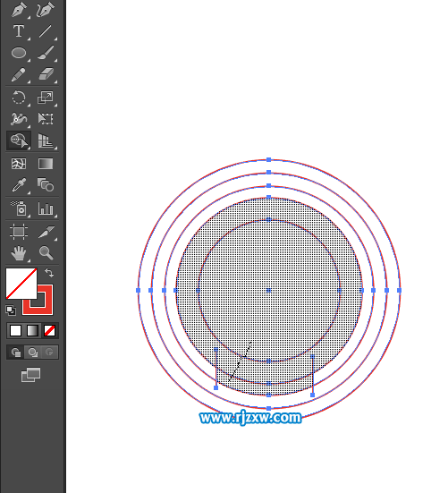This screenshot has width=448, height=493.
Task: Reset to default fill and stroke
Action: click(11, 310)
